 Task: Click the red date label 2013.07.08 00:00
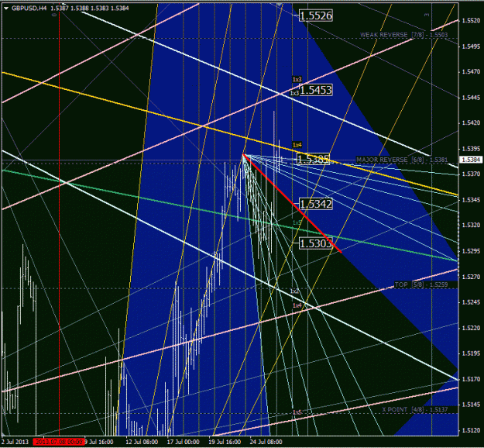click(59, 442)
